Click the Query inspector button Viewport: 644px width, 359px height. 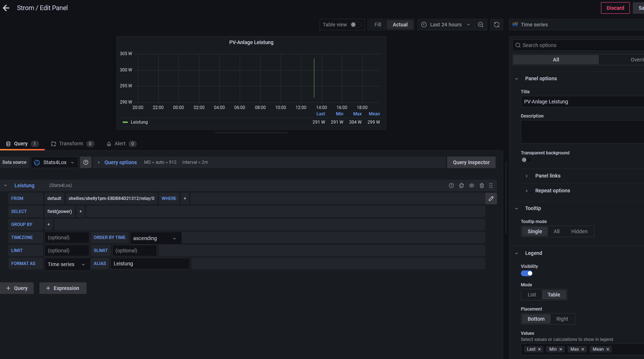471,162
